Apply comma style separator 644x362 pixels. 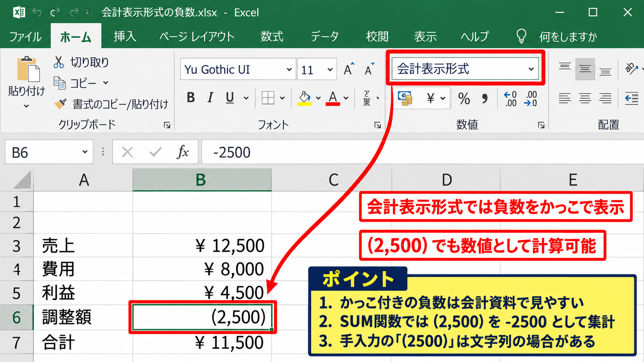(x=485, y=99)
